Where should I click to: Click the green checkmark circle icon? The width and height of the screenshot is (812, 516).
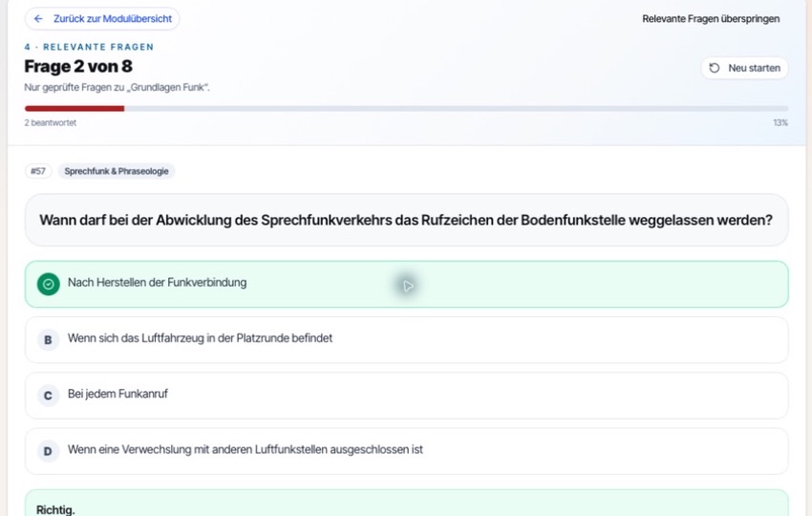click(x=48, y=284)
